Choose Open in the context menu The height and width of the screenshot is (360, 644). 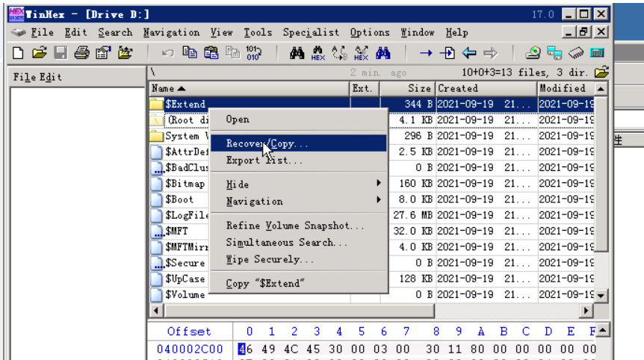[299, 120]
